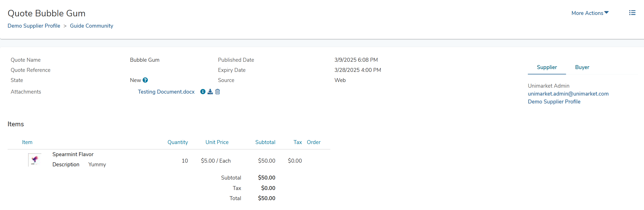Go to Demo Supplier Profile breadcrumb
Screen dimensions: 644x210
click(34, 26)
